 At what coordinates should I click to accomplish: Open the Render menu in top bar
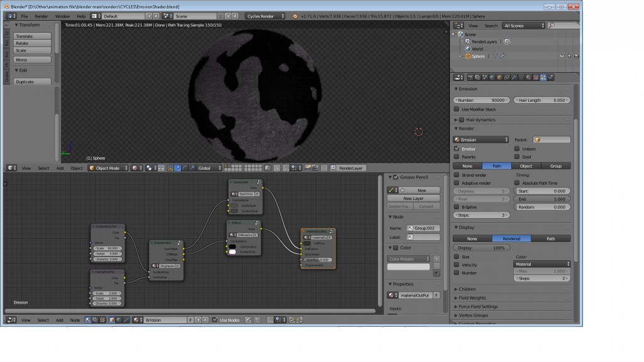[41, 16]
